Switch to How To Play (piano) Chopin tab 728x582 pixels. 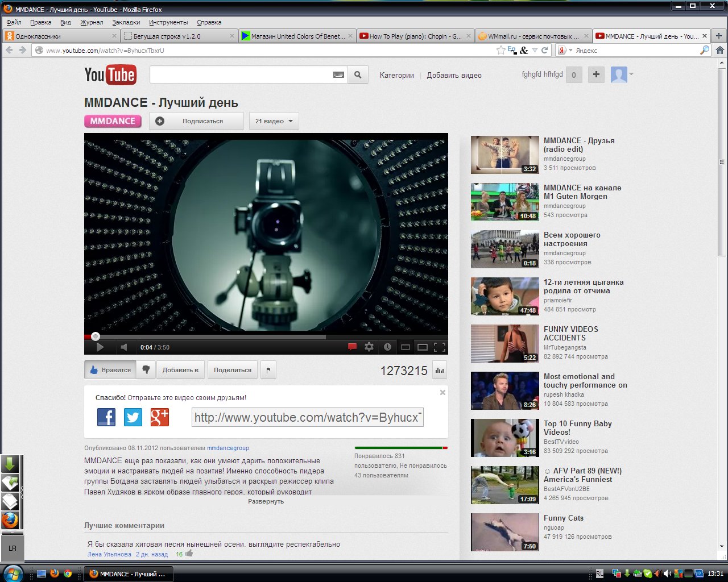(416, 36)
